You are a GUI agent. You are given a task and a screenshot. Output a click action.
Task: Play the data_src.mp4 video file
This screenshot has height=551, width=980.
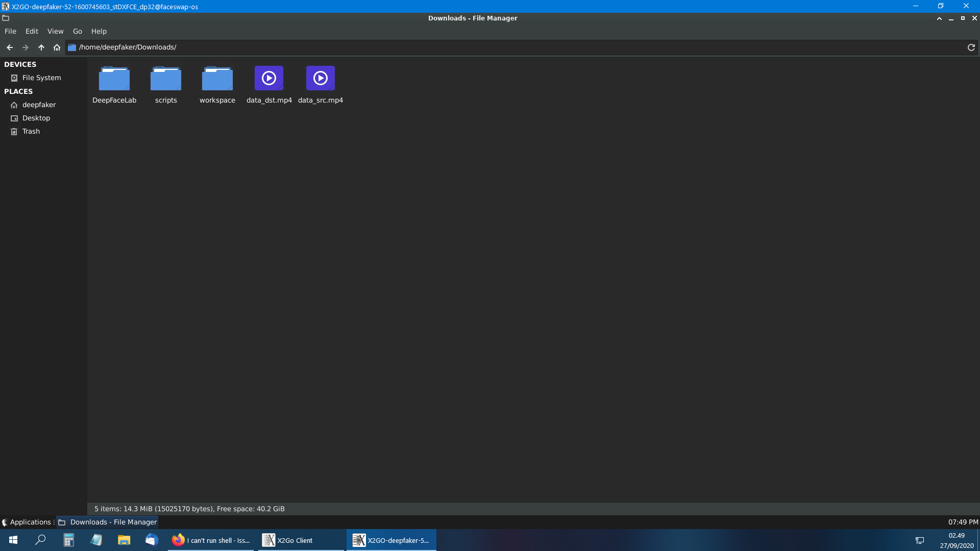click(x=320, y=78)
